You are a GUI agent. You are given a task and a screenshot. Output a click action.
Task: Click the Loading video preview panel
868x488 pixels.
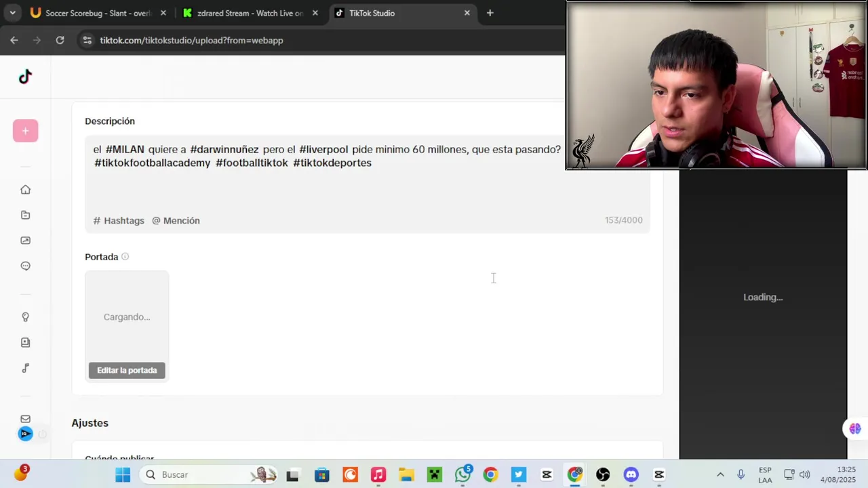pos(763,297)
